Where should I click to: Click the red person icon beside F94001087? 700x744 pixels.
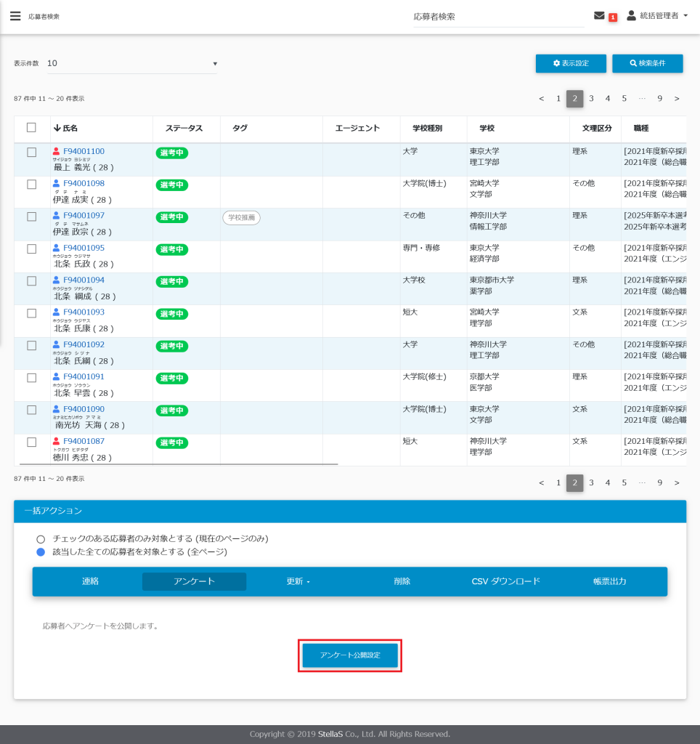[57, 442]
